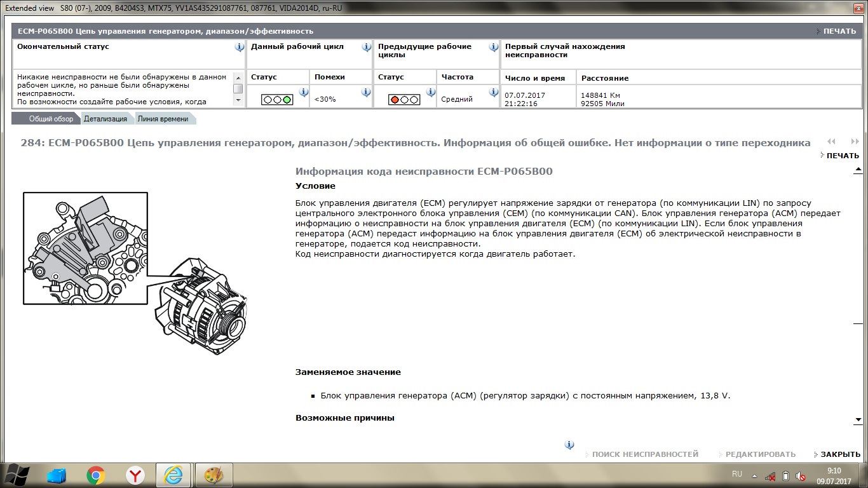Click main content scroll-up arrow
The height and width of the screenshot is (488, 868).
click(858, 171)
